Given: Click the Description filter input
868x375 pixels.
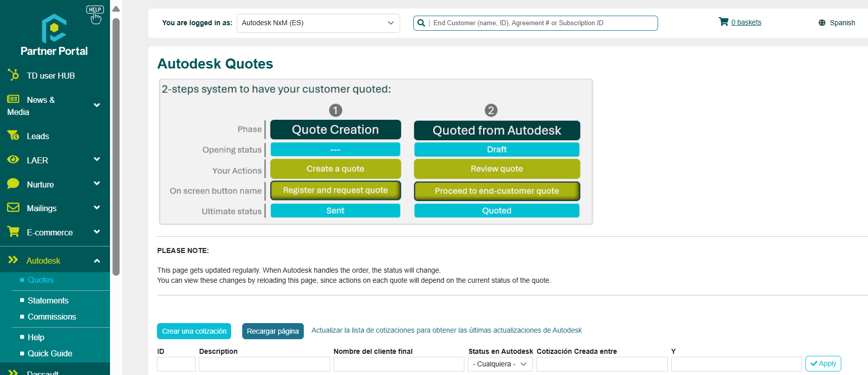Looking at the screenshot, I should tap(264, 364).
